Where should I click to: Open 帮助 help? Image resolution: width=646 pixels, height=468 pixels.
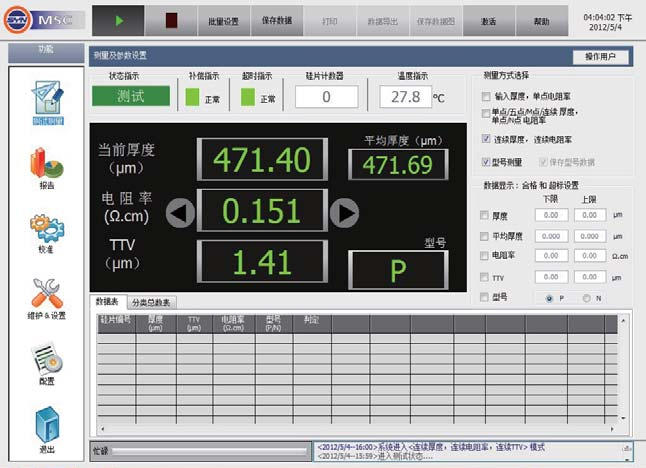pos(542,21)
